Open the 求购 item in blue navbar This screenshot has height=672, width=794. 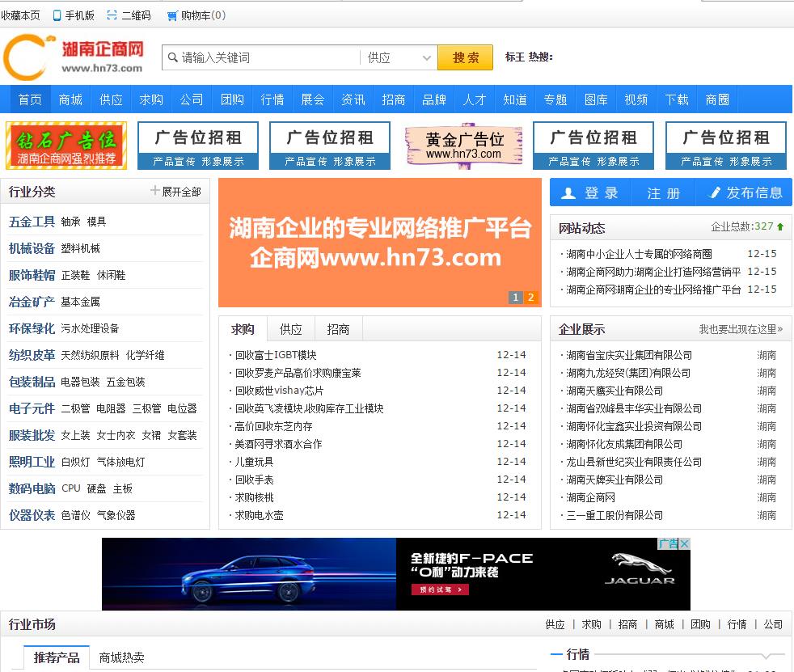pyautogui.click(x=151, y=99)
